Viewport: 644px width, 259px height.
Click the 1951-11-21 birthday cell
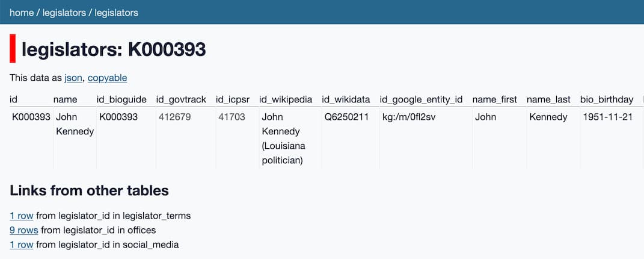click(607, 117)
